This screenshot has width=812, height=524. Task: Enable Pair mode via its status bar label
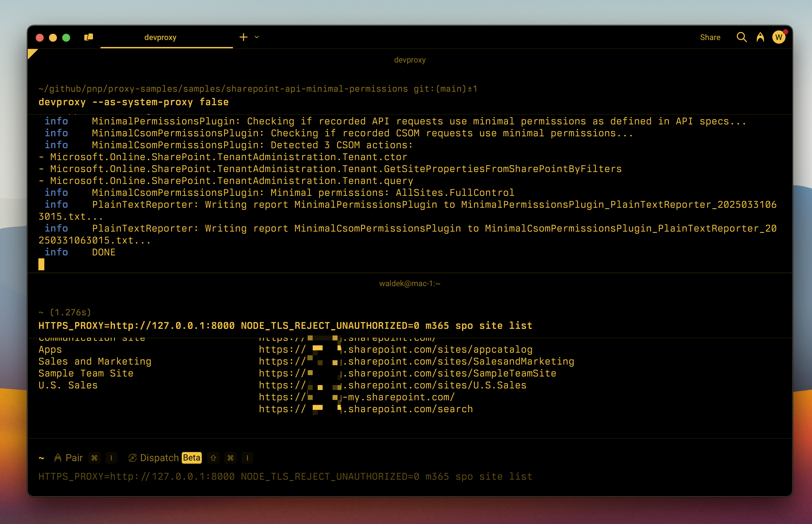[74, 458]
